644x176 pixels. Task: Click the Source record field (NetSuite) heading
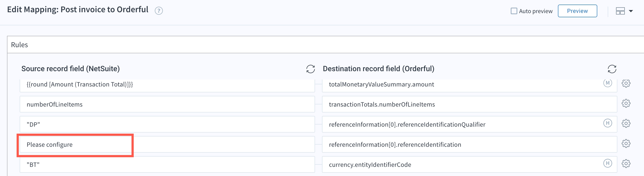coord(71,69)
